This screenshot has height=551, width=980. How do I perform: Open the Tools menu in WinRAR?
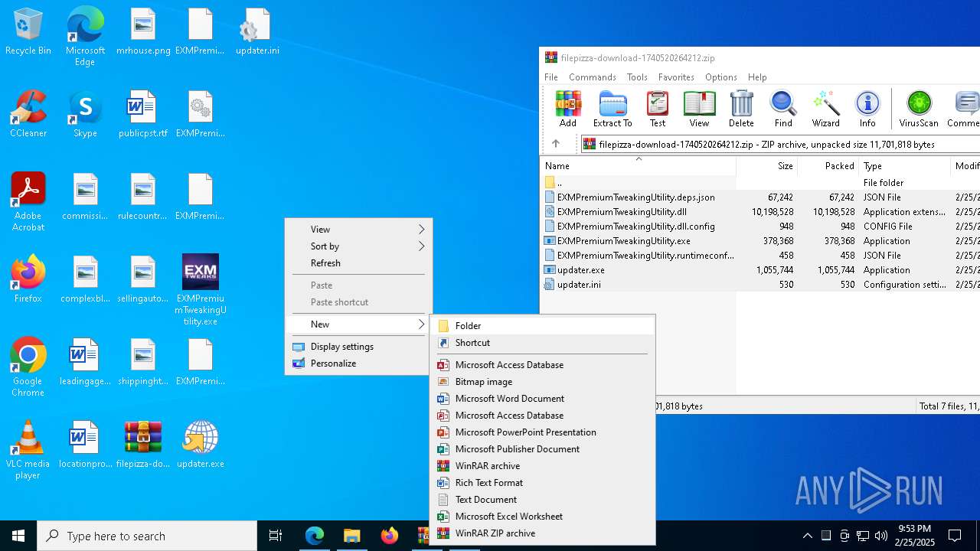637,77
